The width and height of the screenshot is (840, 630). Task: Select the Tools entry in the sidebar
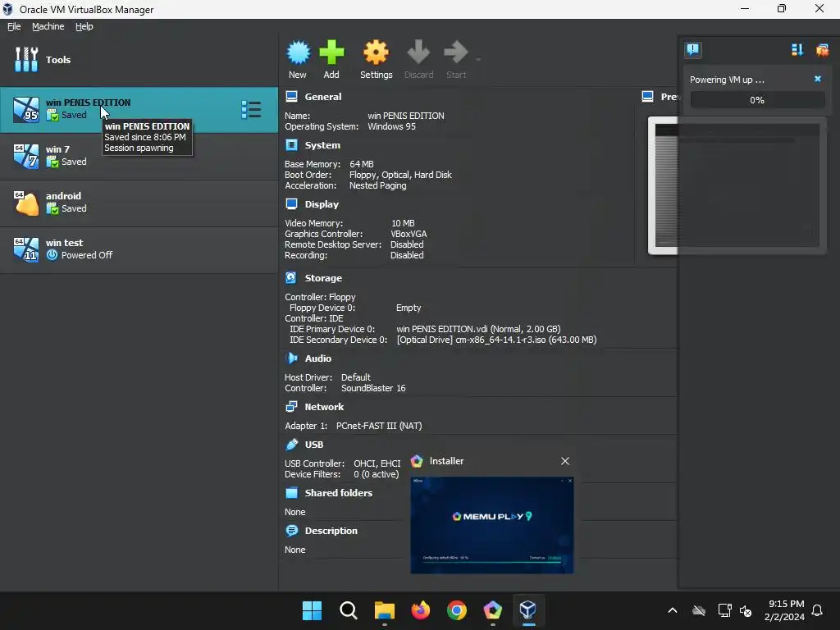click(x=139, y=59)
